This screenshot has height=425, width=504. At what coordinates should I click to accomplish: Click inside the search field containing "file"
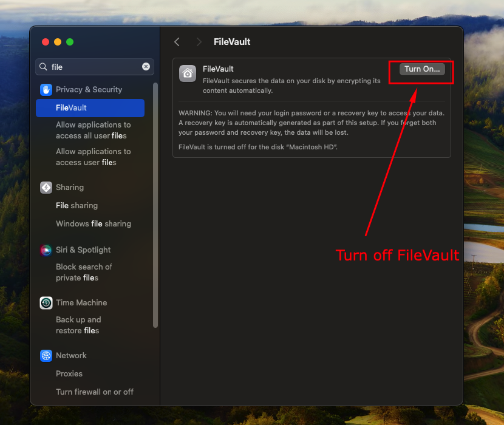click(x=94, y=67)
